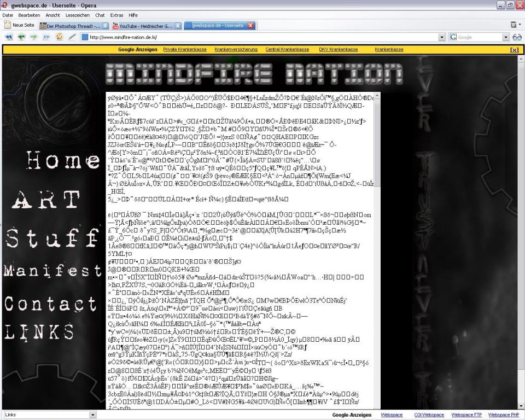Click the Google search engine icon
525x420 pixels.
453,37
